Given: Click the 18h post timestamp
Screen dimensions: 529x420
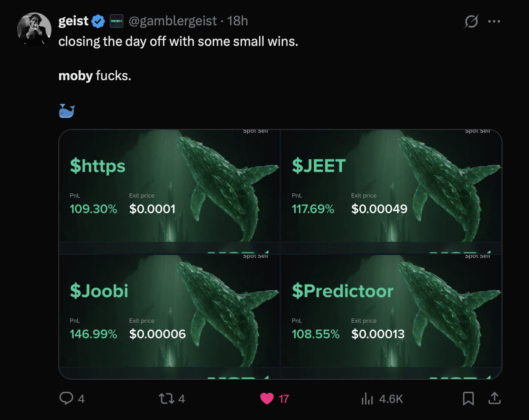Looking at the screenshot, I should click(x=237, y=21).
